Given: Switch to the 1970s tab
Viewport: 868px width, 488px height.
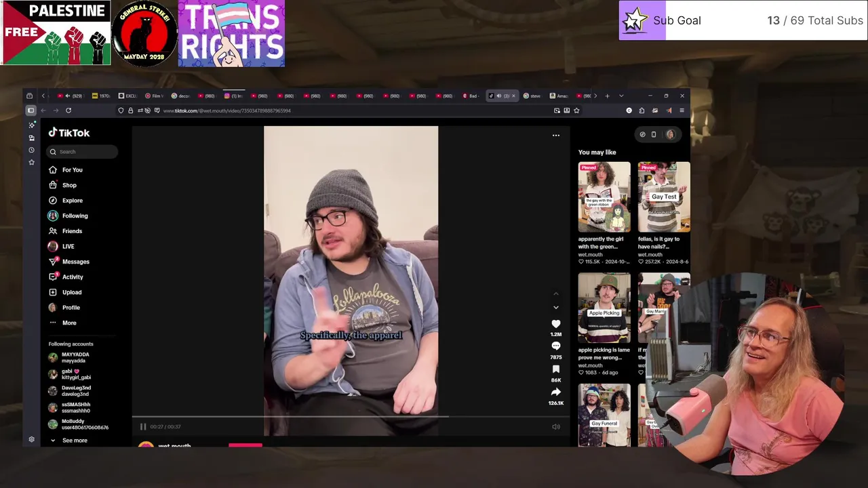Looking at the screenshot, I should click(x=101, y=96).
